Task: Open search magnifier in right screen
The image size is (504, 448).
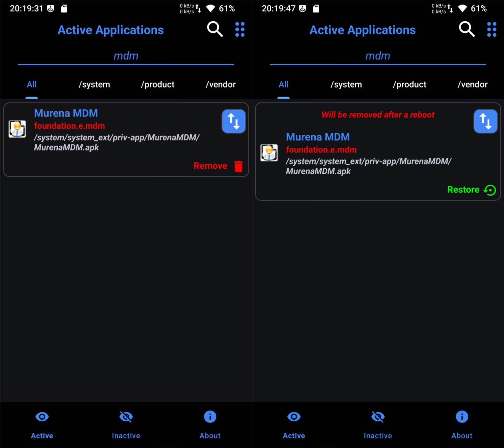Action: coord(467,29)
